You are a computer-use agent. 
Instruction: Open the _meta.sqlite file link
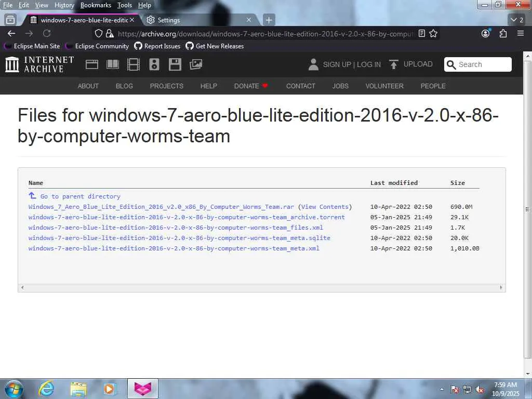click(179, 238)
